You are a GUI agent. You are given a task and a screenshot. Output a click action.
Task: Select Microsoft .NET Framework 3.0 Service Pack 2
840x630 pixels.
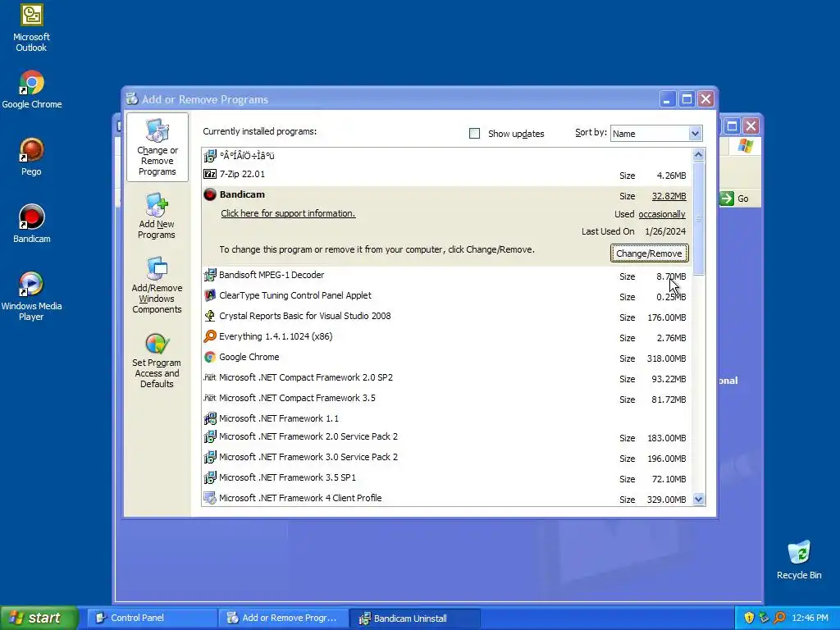pyautogui.click(x=445, y=458)
